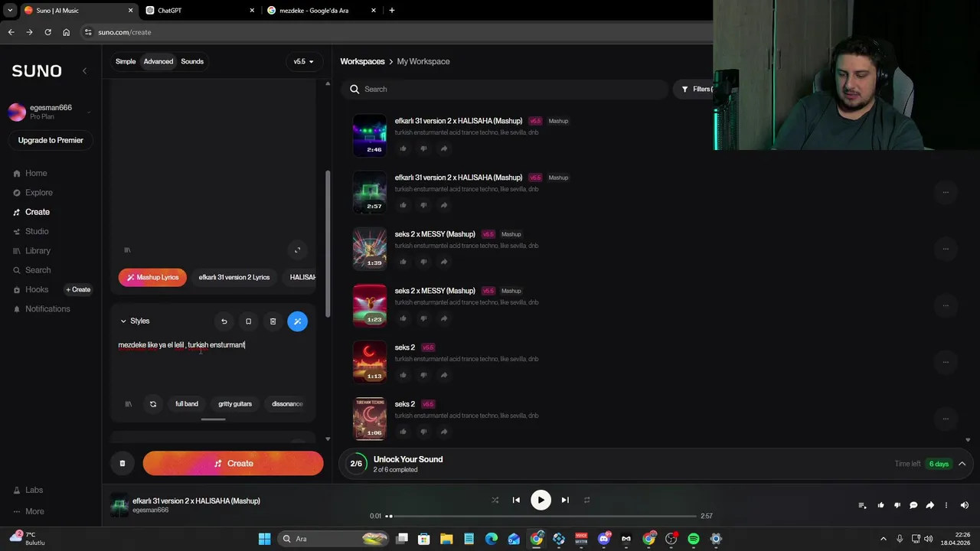980x551 pixels.
Task: Click the orange Create song button
Action: click(x=233, y=463)
